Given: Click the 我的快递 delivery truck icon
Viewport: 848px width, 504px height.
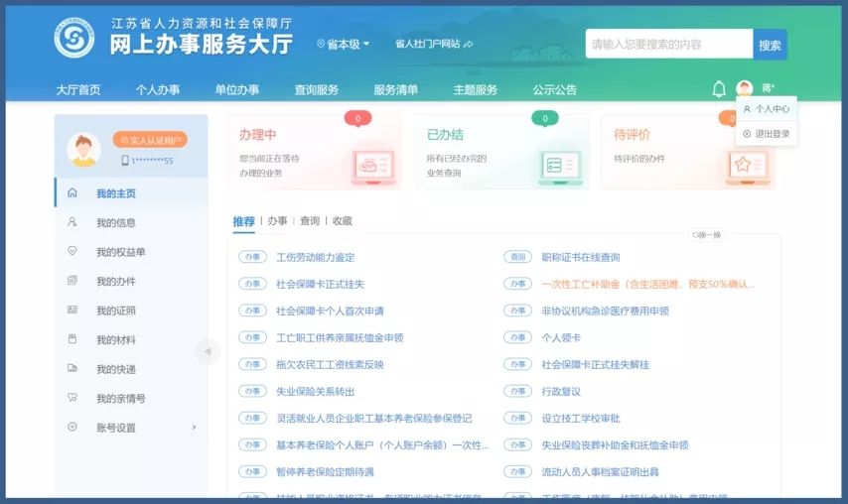Looking at the screenshot, I should 71,369.
